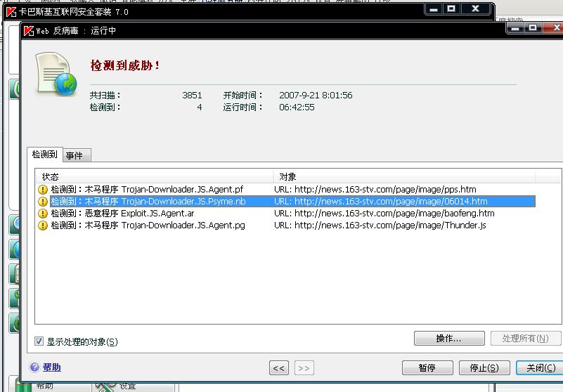
Task: Click the 状态 column header
Action: click(154, 176)
